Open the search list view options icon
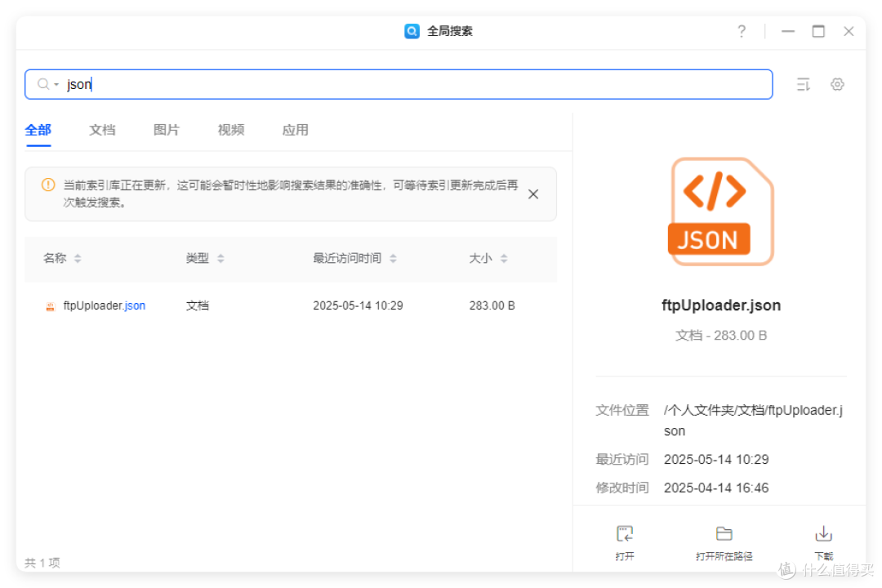 click(x=804, y=84)
